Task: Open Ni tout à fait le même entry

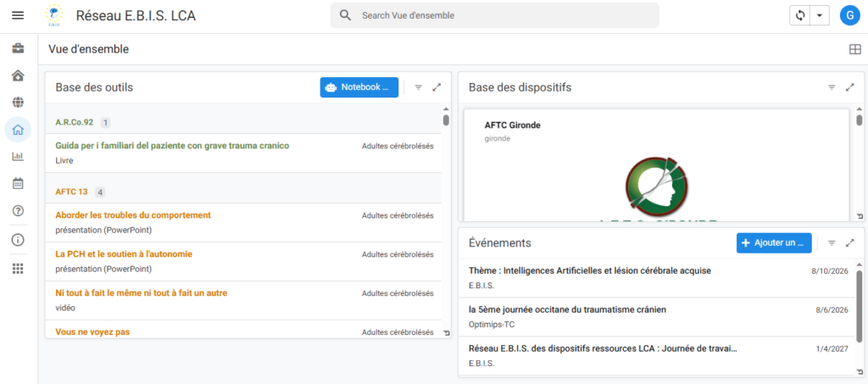Action: 243,300
